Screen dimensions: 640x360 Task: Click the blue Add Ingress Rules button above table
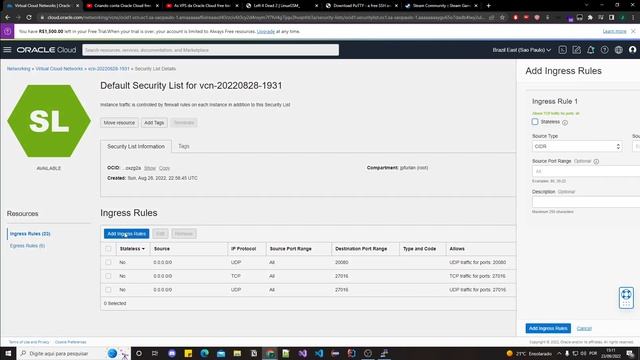pos(127,233)
